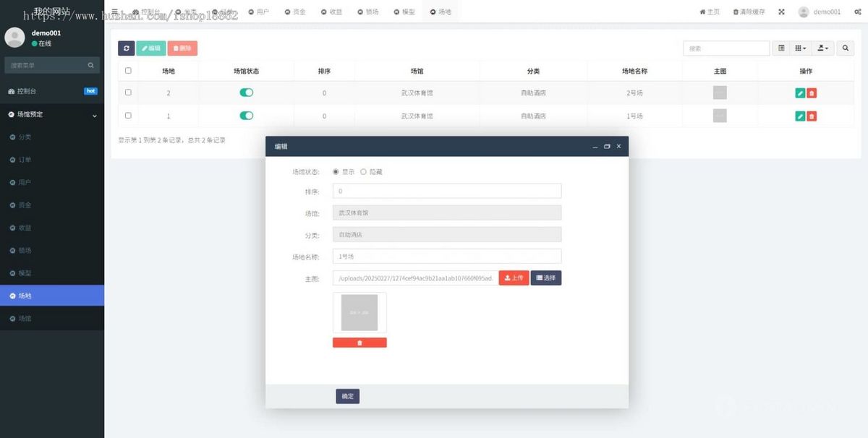Click the 上传 upload button in edit dialog
Screen dimensions: 868x438
(x=514, y=278)
